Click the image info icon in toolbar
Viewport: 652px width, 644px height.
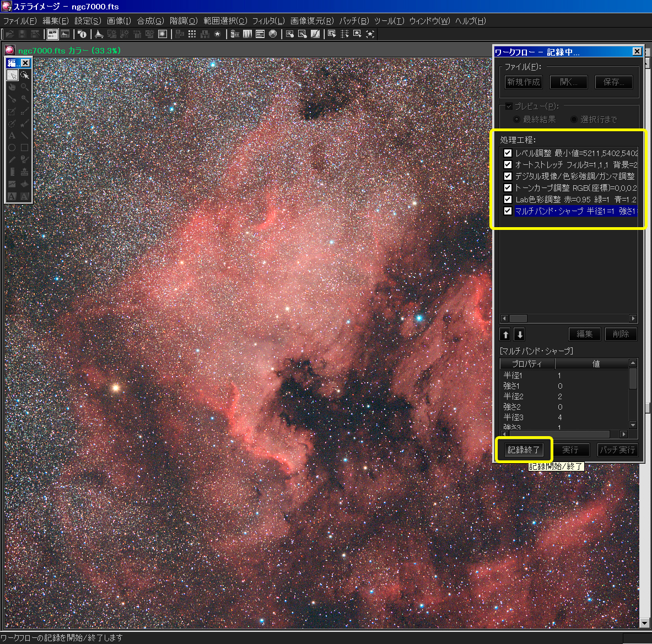click(x=82, y=34)
